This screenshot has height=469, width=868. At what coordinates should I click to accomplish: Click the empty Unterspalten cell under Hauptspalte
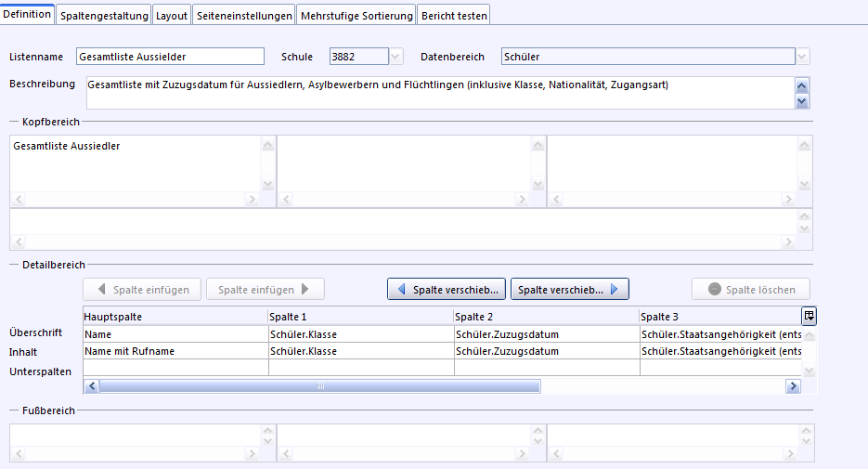coord(175,368)
